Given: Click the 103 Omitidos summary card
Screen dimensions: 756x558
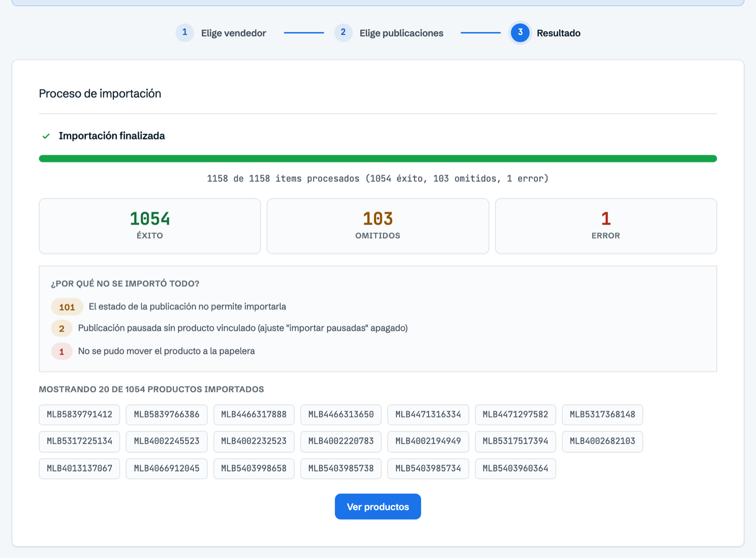Looking at the screenshot, I should pyautogui.click(x=378, y=226).
